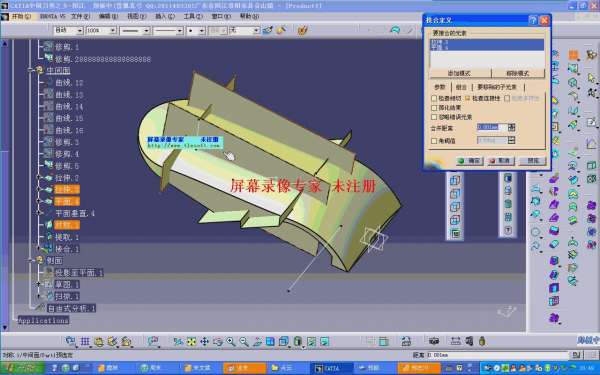
Task: Click the tree scrollbar up arrow
Action: tap(5, 44)
